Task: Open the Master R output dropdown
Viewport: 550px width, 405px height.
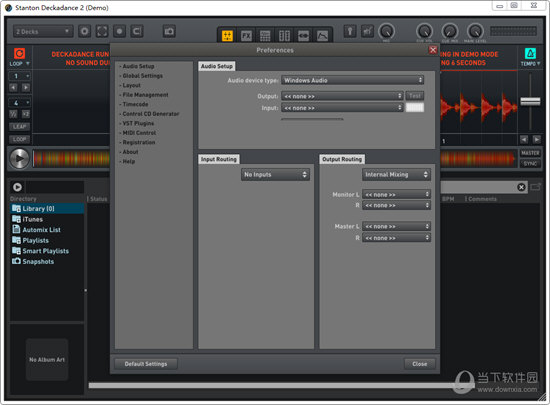Action: pos(396,238)
